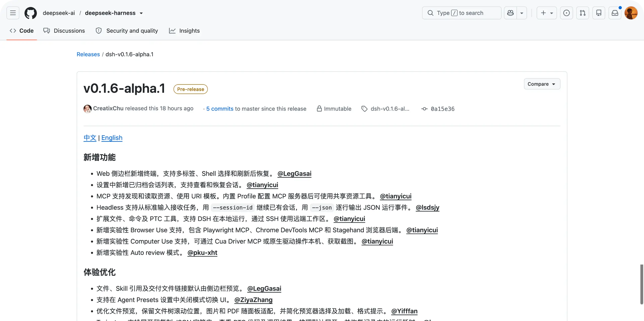Open @tianyicui mention on Computer Use item
This screenshot has width=644, height=321.
click(377, 242)
